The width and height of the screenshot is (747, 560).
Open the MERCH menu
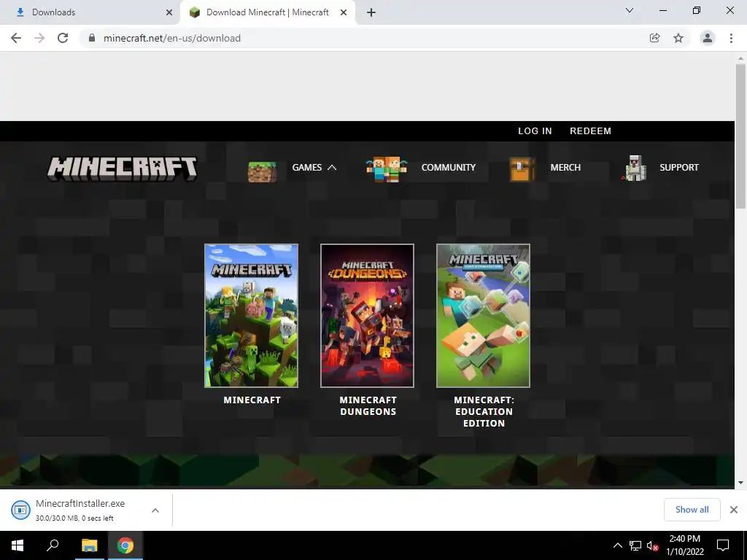(565, 168)
